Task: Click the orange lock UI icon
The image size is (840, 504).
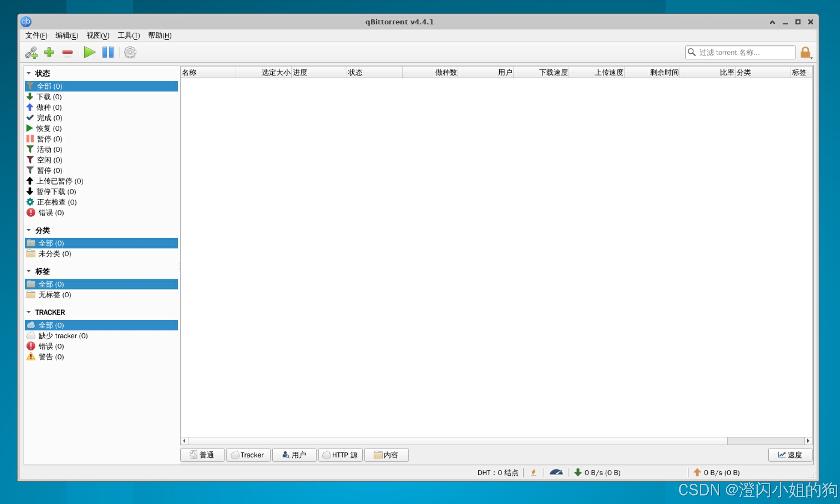Action: 805,52
